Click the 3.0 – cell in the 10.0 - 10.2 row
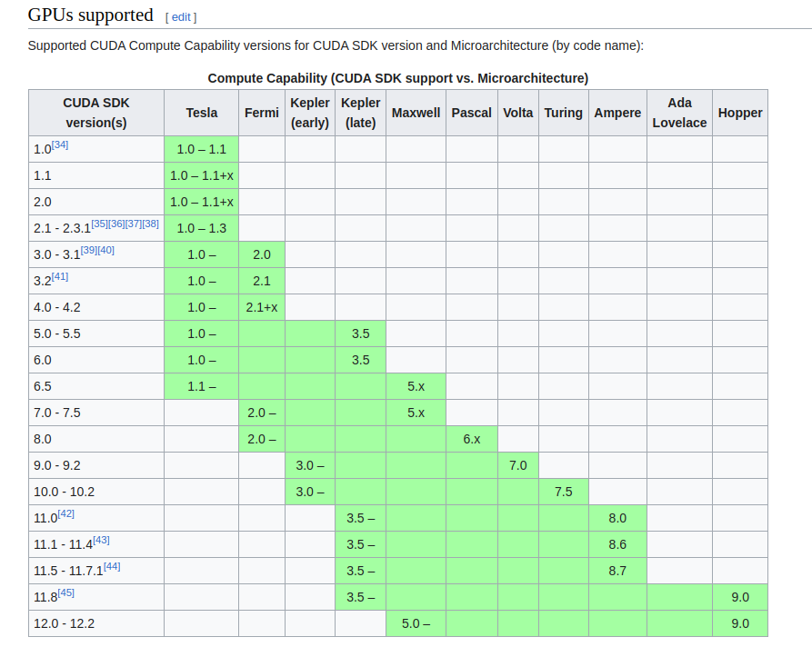 (310, 493)
